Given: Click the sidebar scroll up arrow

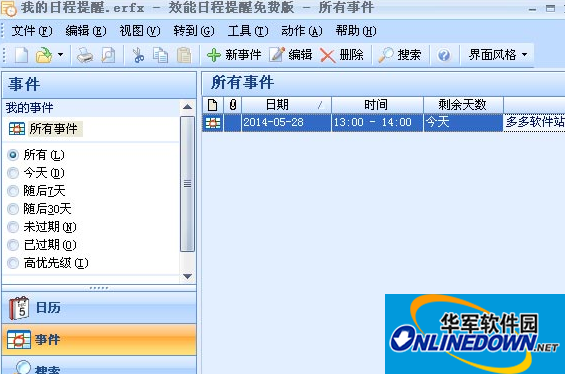Looking at the screenshot, I should click(x=187, y=107).
